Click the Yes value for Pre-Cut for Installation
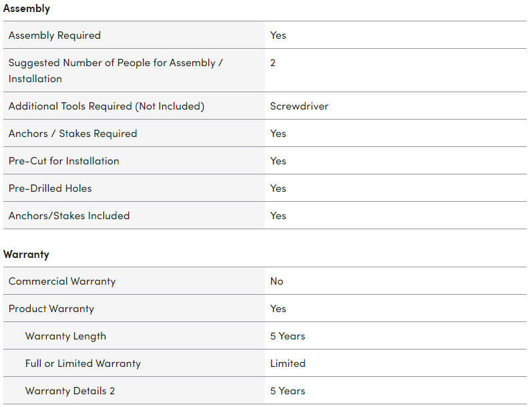 pyautogui.click(x=278, y=160)
